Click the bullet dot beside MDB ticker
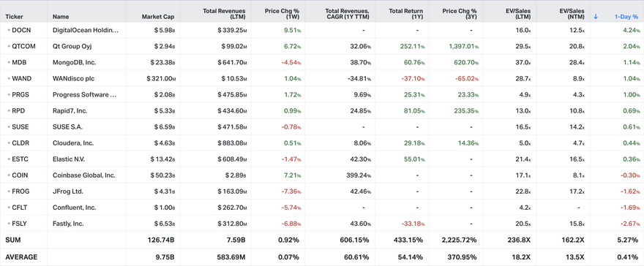Image resolution: width=644 pixels, height=266 pixels. click(9, 62)
